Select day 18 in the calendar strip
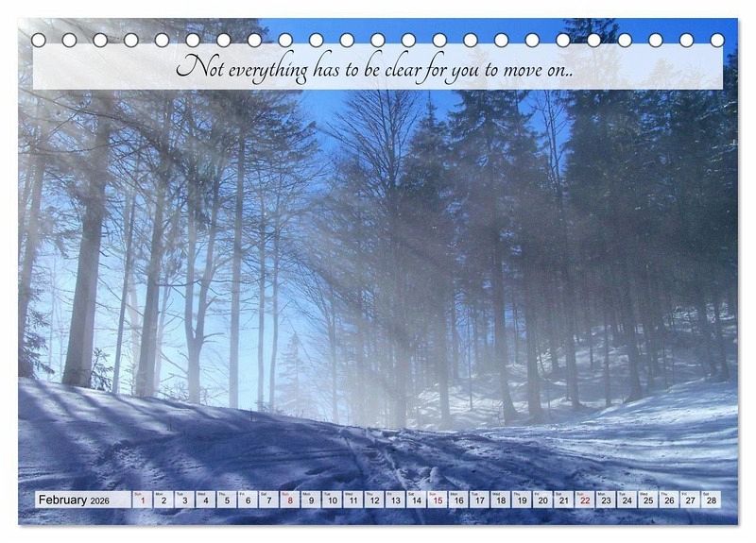The width and height of the screenshot is (756, 543). pyautogui.click(x=501, y=500)
